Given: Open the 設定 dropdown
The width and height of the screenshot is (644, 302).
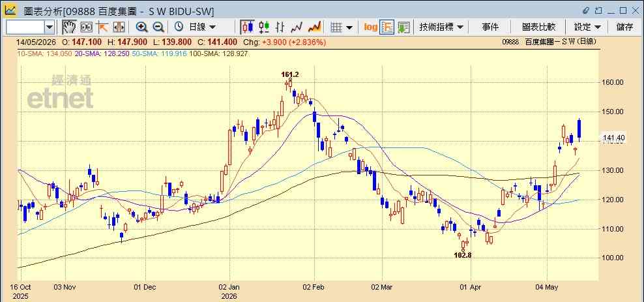Looking at the screenshot, I should (587, 27).
